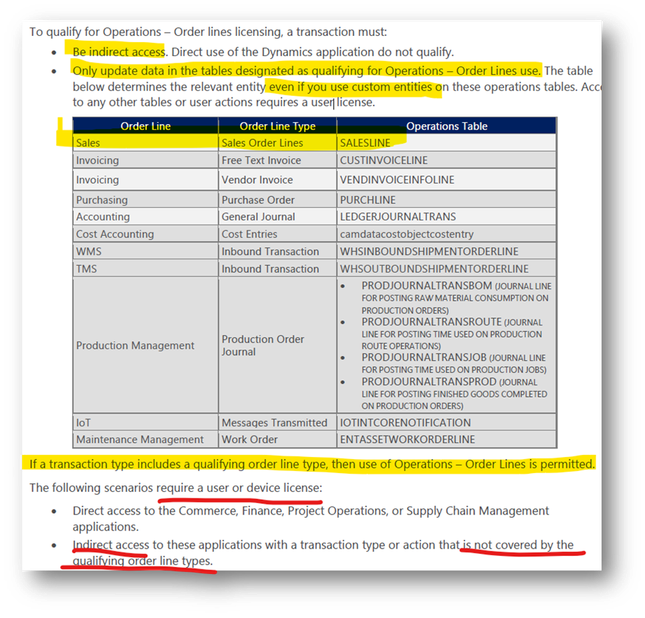Click the SALESLINE table cell
Image resolution: width=645 pixels, height=618 pixels.
pyautogui.click(x=447, y=143)
